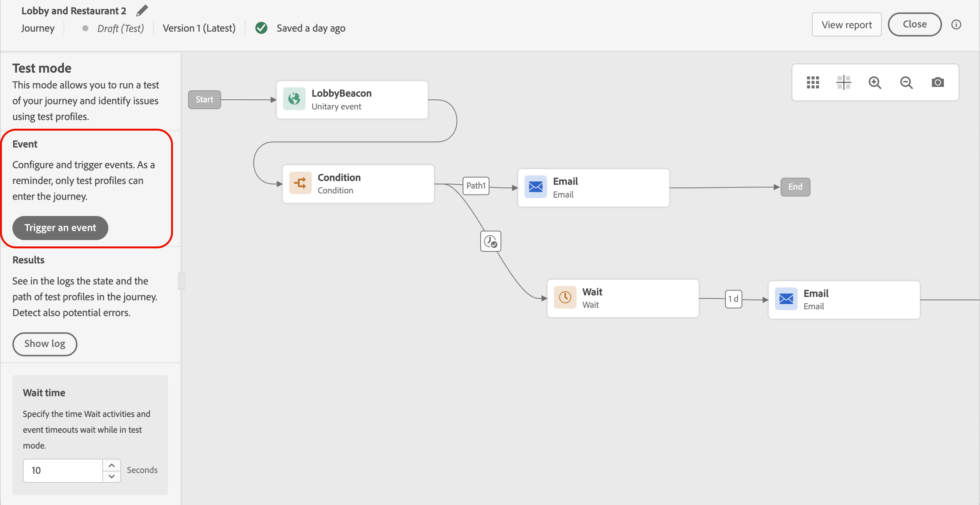Click the timeout clock icon on the path
The height and width of the screenshot is (505, 980).
[490, 241]
